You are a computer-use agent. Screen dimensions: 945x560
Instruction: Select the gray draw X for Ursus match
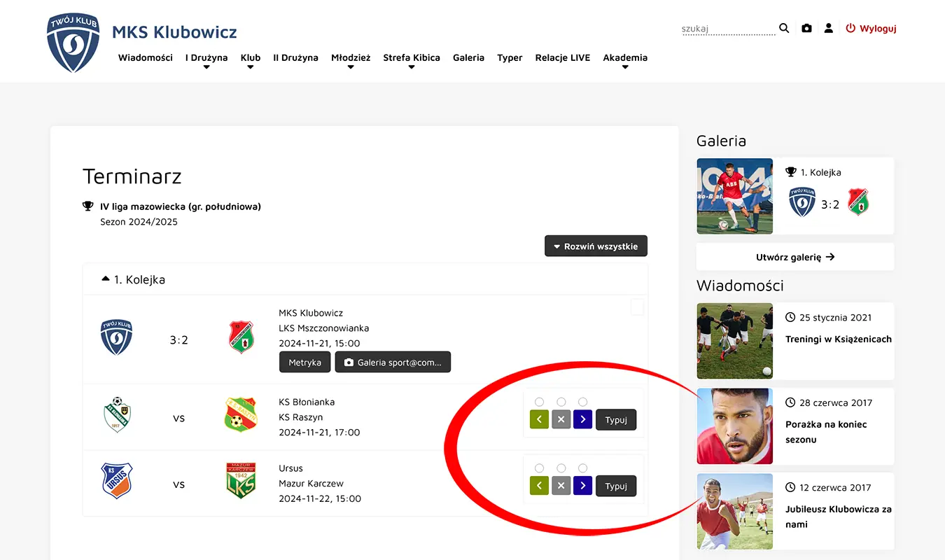561,486
